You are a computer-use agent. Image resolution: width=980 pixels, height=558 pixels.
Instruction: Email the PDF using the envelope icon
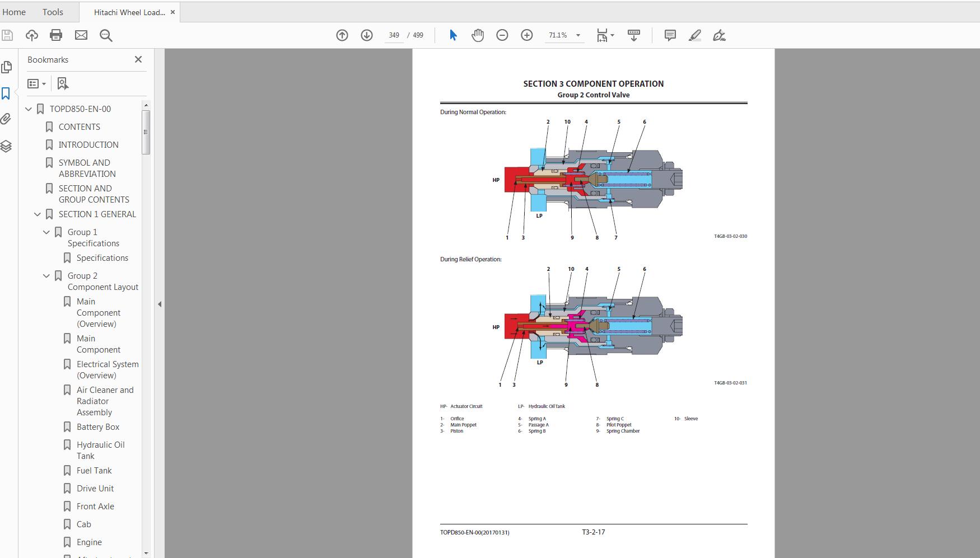(x=81, y=35)
